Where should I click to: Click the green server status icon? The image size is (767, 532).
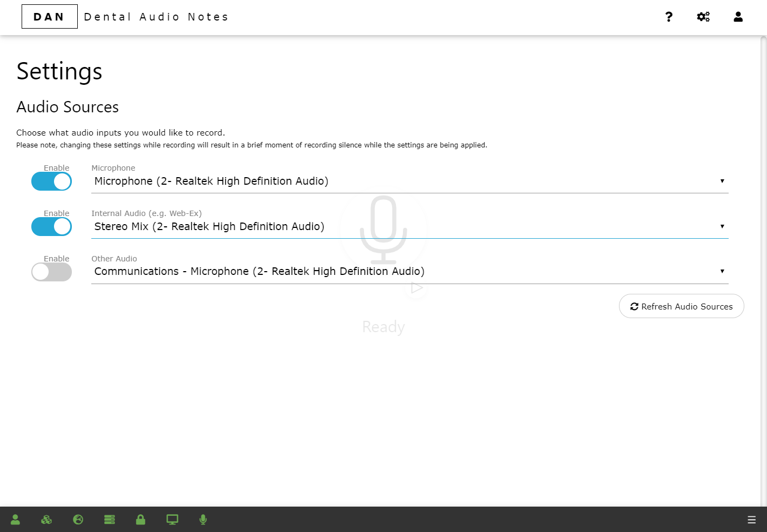click(x=110, y=520)
